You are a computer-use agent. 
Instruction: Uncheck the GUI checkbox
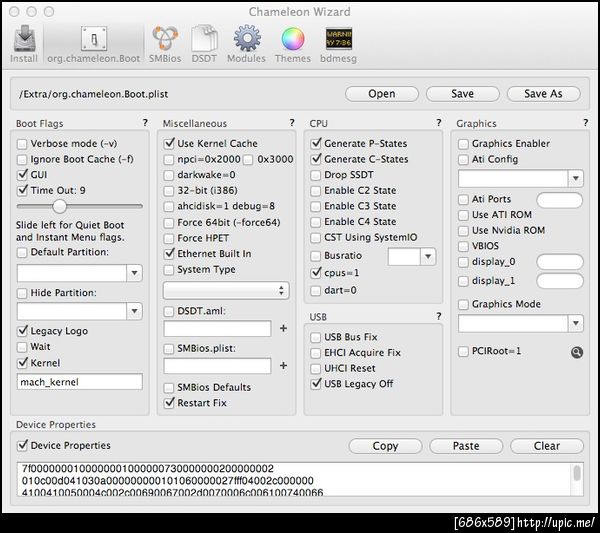click(23, 175)
